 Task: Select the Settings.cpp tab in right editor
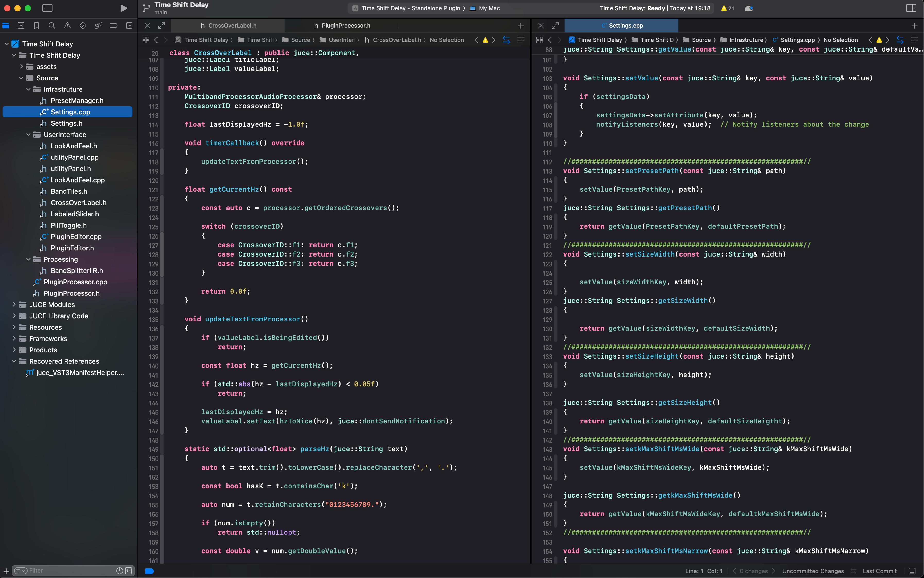pyautogui.click(x=622, y=25)
